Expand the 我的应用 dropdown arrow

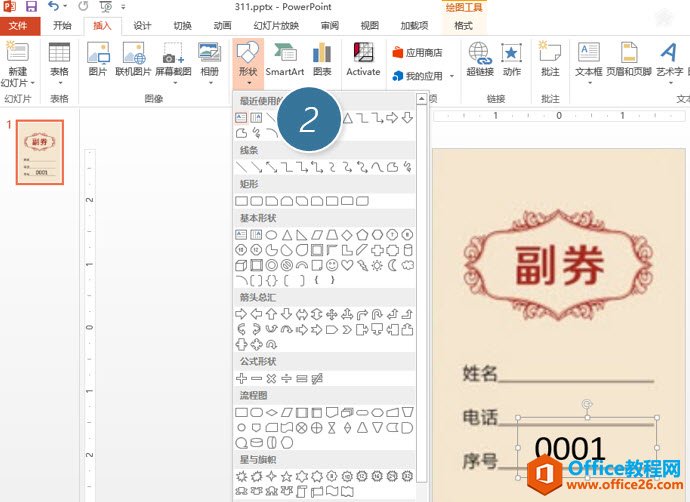[451, 76]
